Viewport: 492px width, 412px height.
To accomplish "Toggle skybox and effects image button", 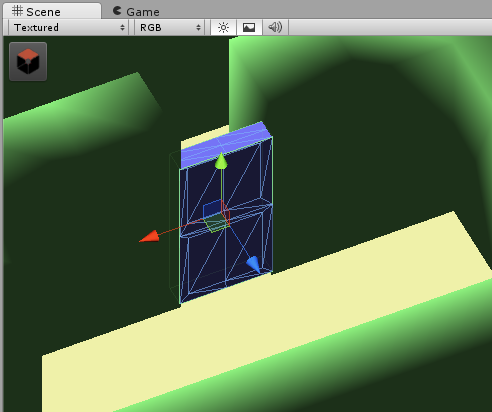I will (x=249, y=27).
